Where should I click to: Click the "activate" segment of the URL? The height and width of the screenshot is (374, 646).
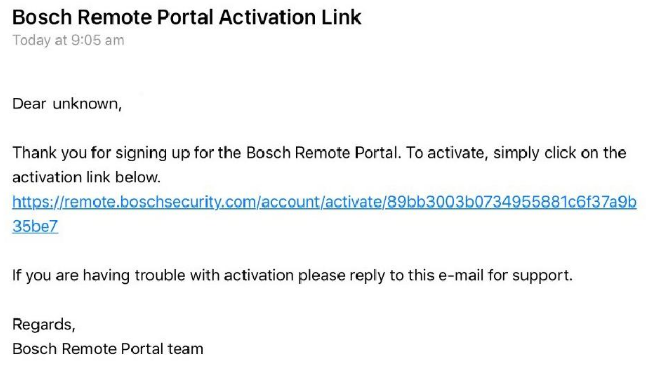[353, 202]
